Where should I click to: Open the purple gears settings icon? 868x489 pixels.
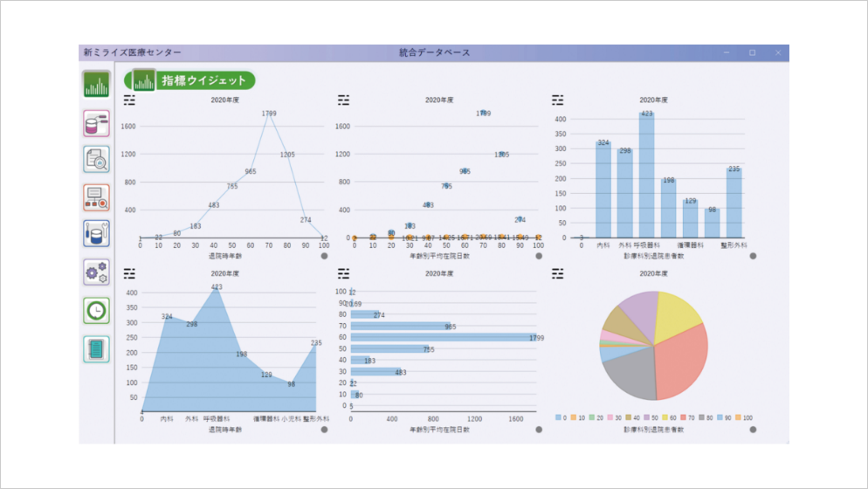(x=96, y=272)
